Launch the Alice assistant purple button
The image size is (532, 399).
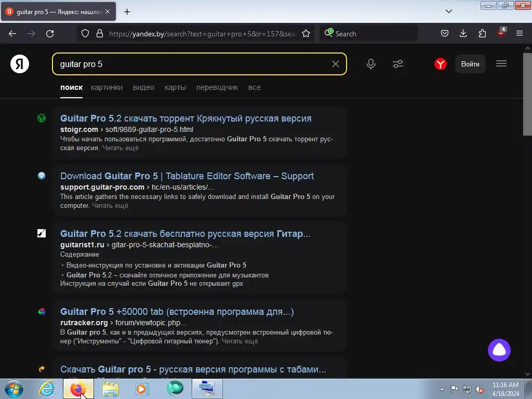coord(499,350)
